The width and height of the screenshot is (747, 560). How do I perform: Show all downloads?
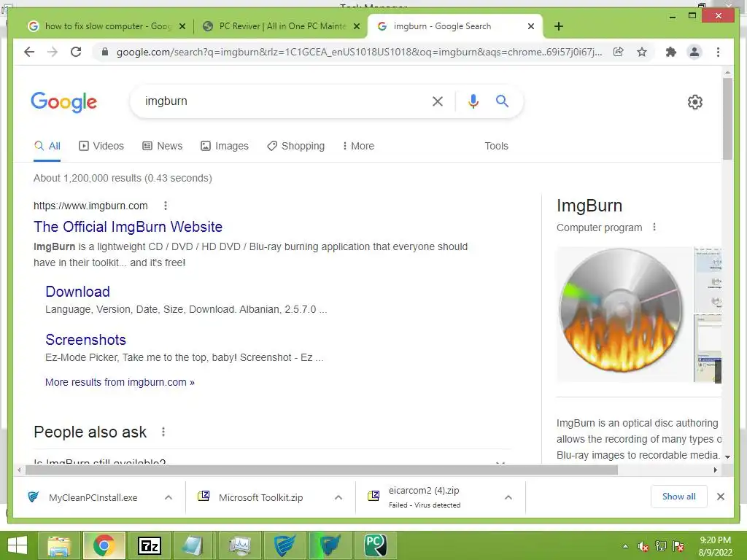(679, 497)
